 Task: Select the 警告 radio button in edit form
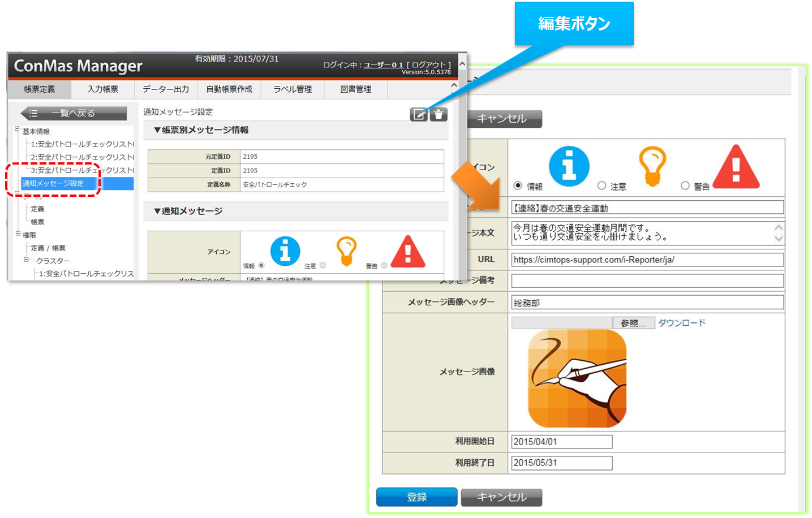tap(685, 185)
